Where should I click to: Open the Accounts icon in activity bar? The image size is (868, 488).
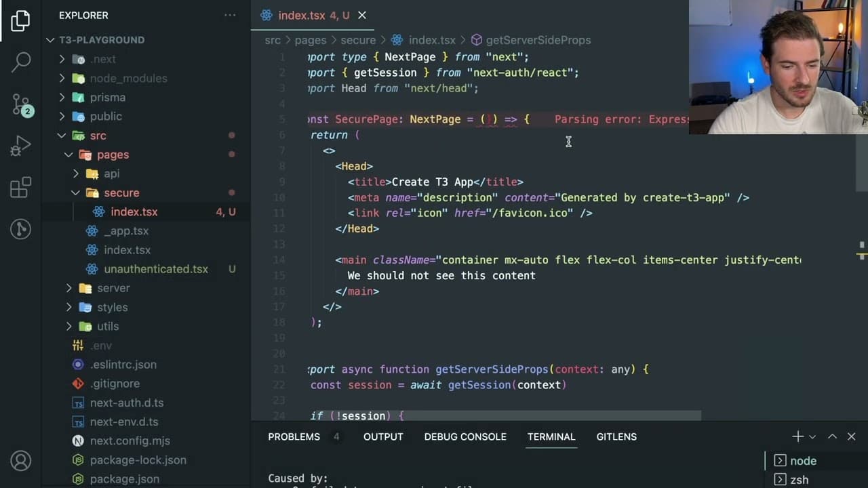21,461
